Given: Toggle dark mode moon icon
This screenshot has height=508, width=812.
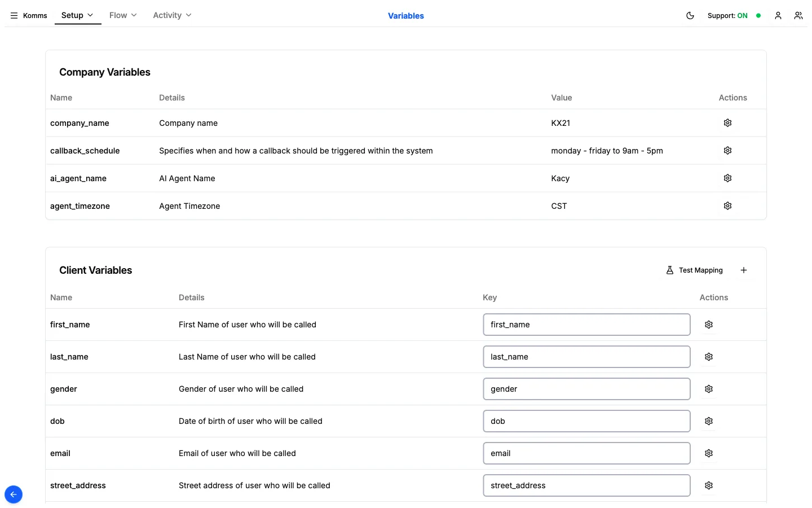Looking at the screenshot, I should pos(690,16).
